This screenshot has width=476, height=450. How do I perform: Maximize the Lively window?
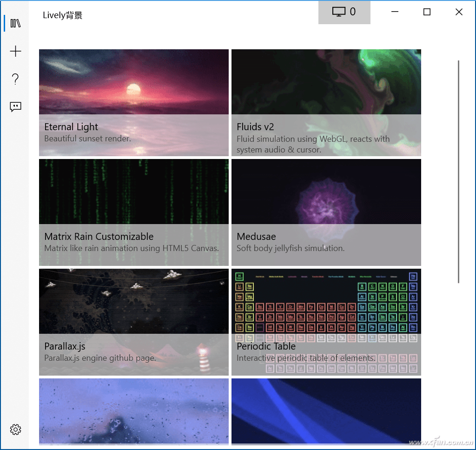point(427,12)
